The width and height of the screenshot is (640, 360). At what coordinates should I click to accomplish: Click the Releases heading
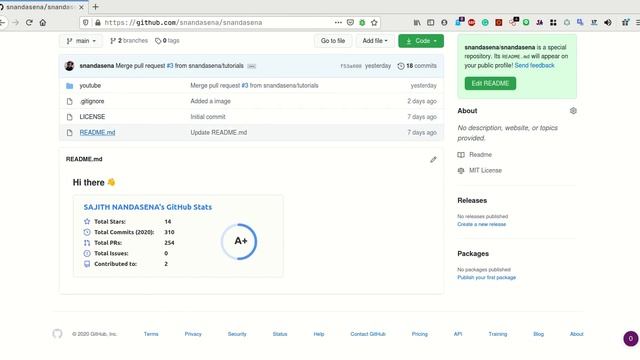click(472, 200)
